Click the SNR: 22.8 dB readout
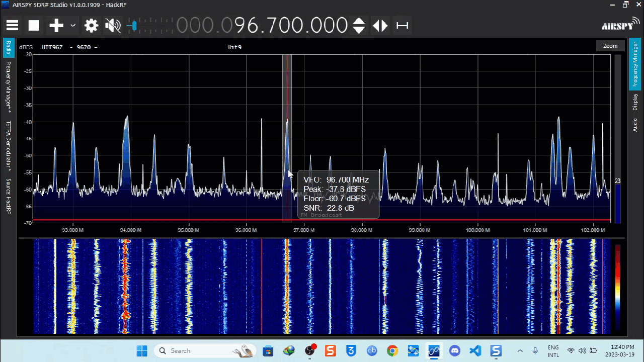The width and height of the screenshot is (644, 362). pyautogui.click(x=329, y=208)
